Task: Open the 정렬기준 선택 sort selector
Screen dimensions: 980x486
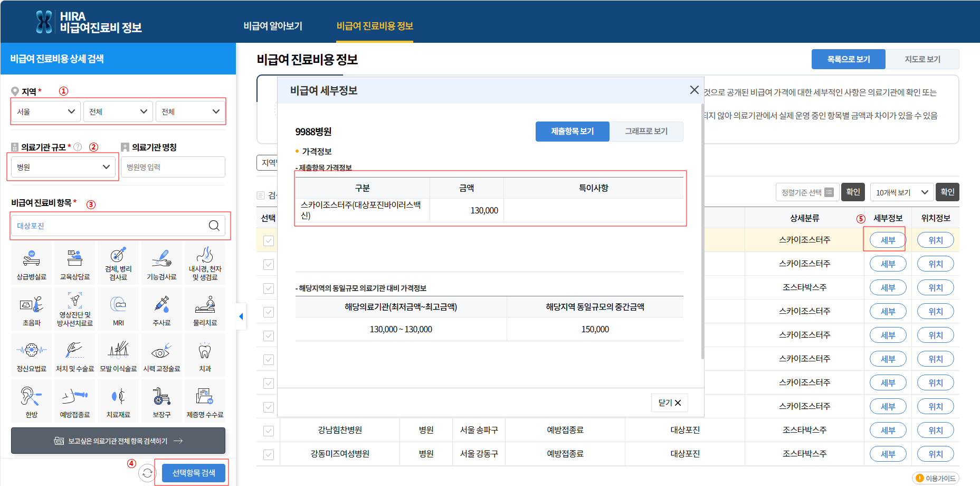Action: 807,192
